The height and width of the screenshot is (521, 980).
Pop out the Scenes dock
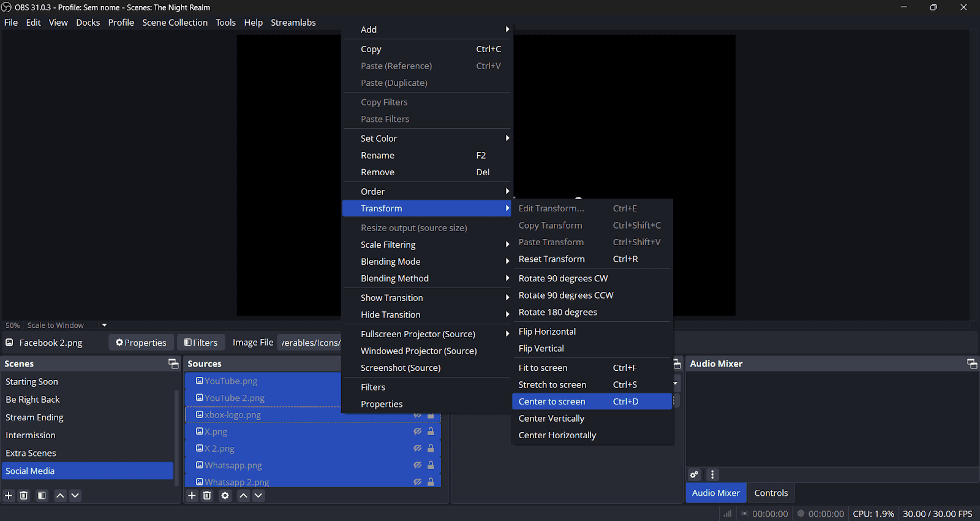coord(173,363)
